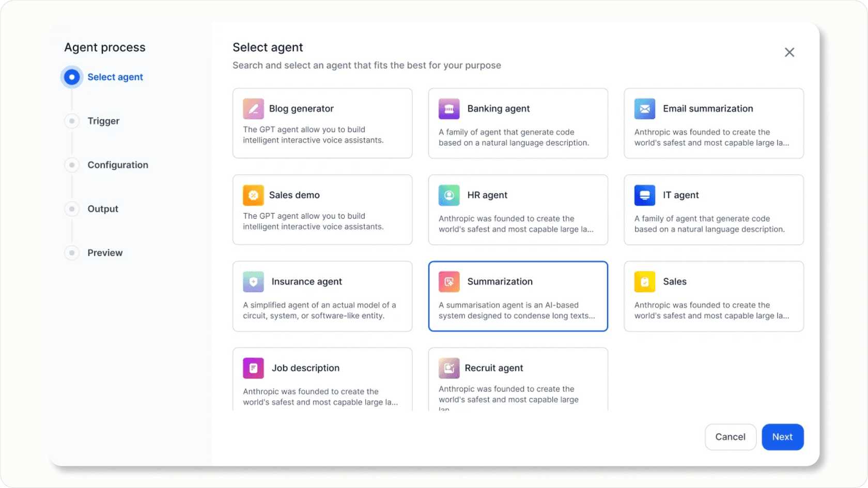Click the Cancel button

click(x=730, y=437)
